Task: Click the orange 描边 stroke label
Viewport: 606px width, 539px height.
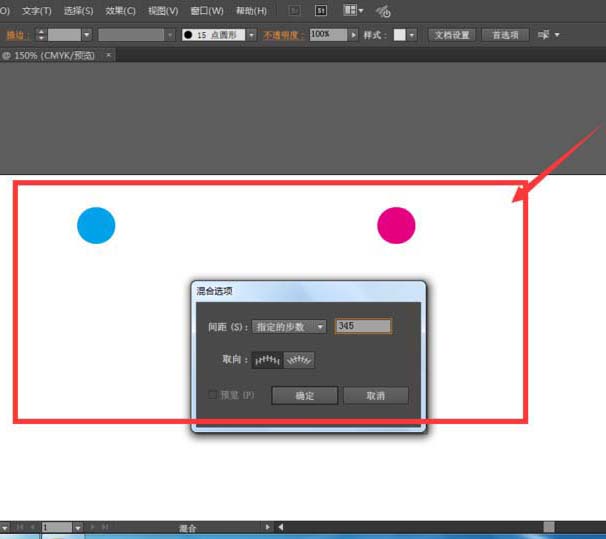Action: pos(17,35)
